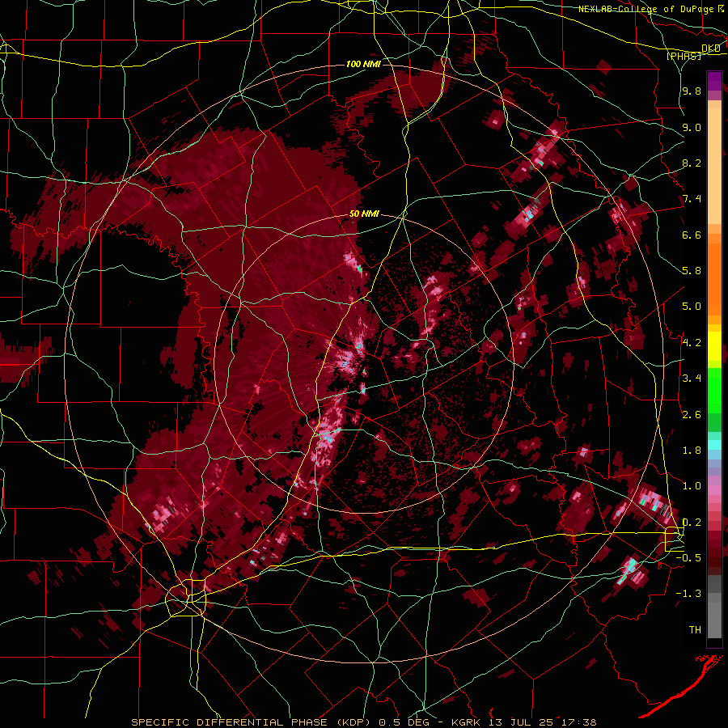
Task: Click the 9.8 scale value
Action: (x=692, y=91)
